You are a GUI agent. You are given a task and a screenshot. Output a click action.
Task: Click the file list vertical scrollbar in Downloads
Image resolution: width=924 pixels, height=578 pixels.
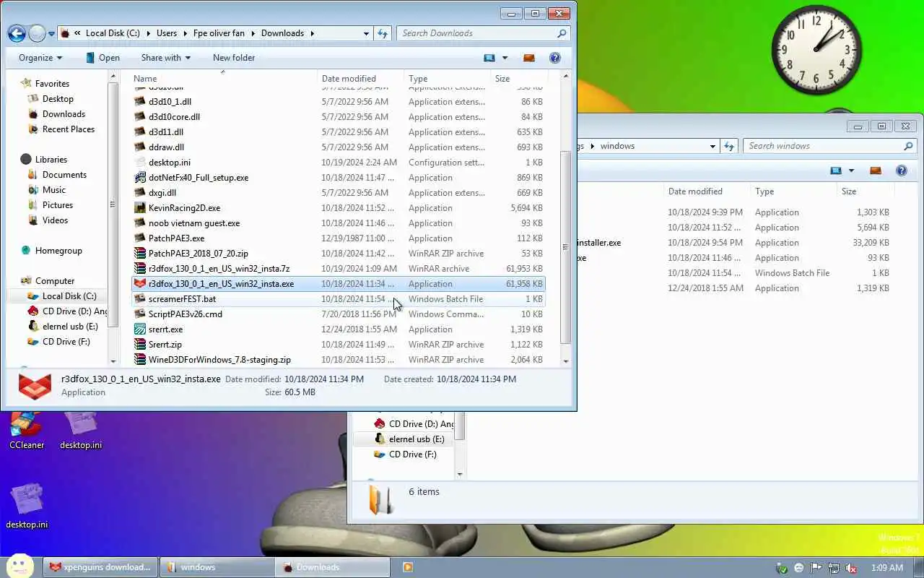565,247
